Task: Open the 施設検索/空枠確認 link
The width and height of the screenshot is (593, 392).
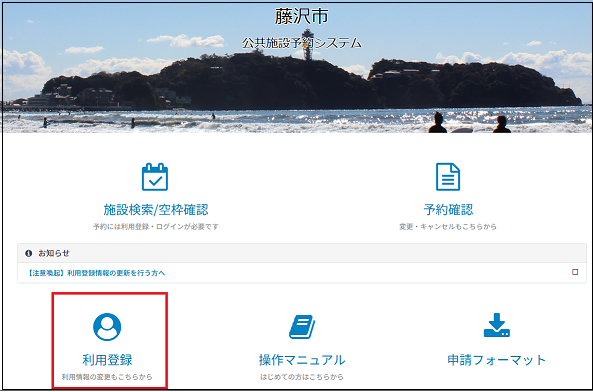Action: (156, 210)
